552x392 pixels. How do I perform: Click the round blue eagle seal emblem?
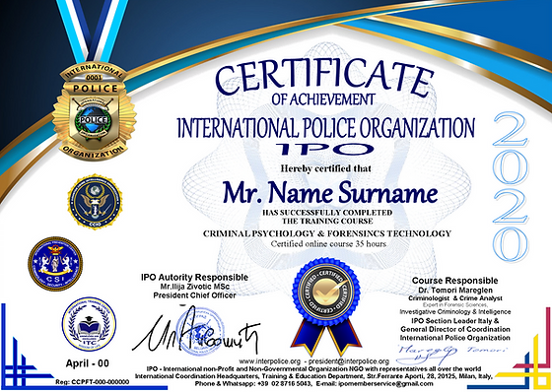95,203
